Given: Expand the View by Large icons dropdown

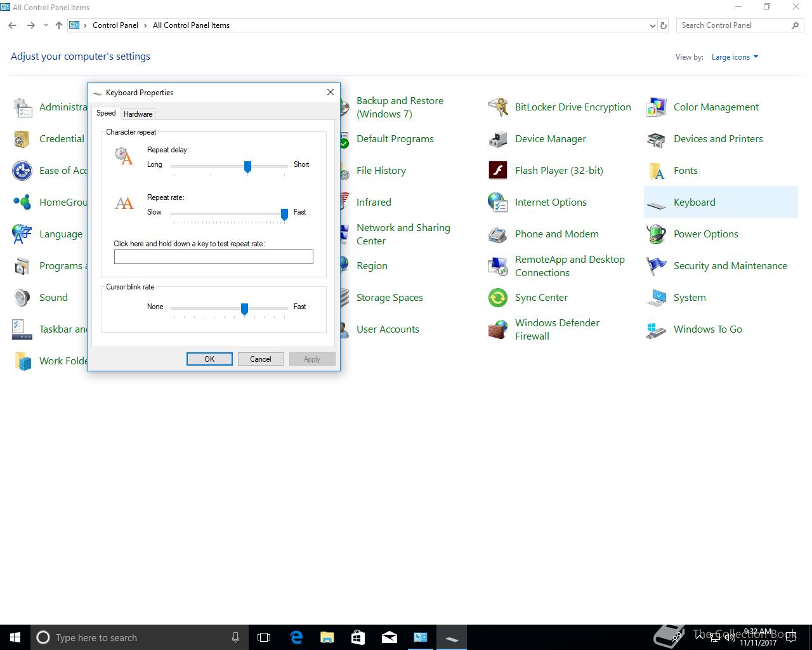Looking at the screenshot, I should (735, 57).
